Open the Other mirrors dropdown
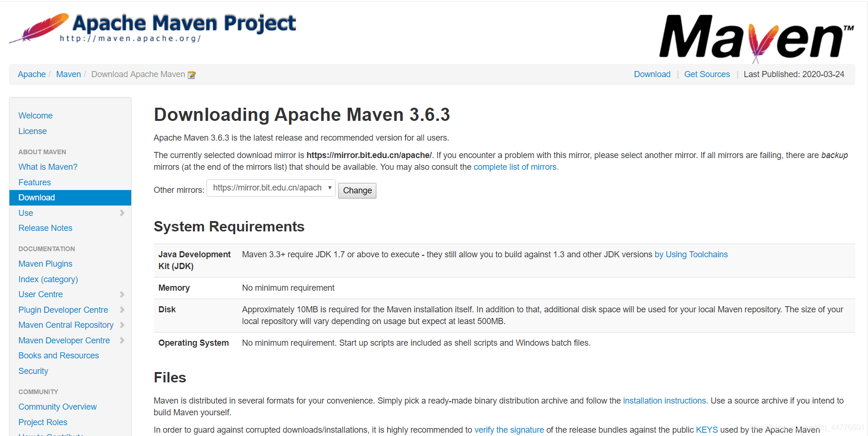The width and height of the screenshot is (868, 436). (271, 188)
